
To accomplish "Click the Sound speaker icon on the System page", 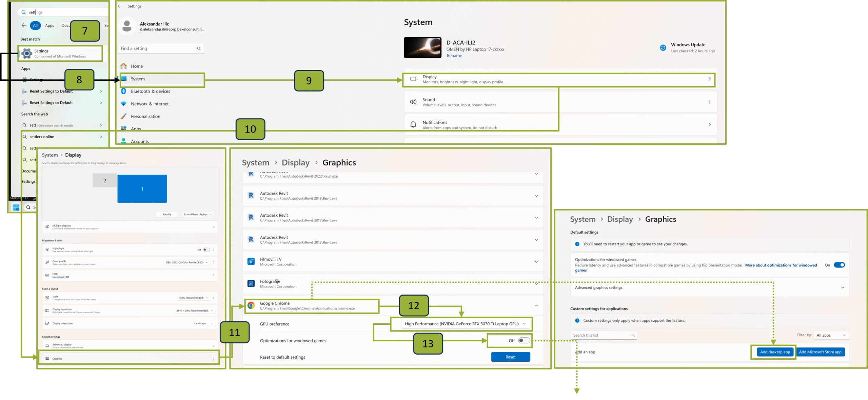I will tap(413, 102).
